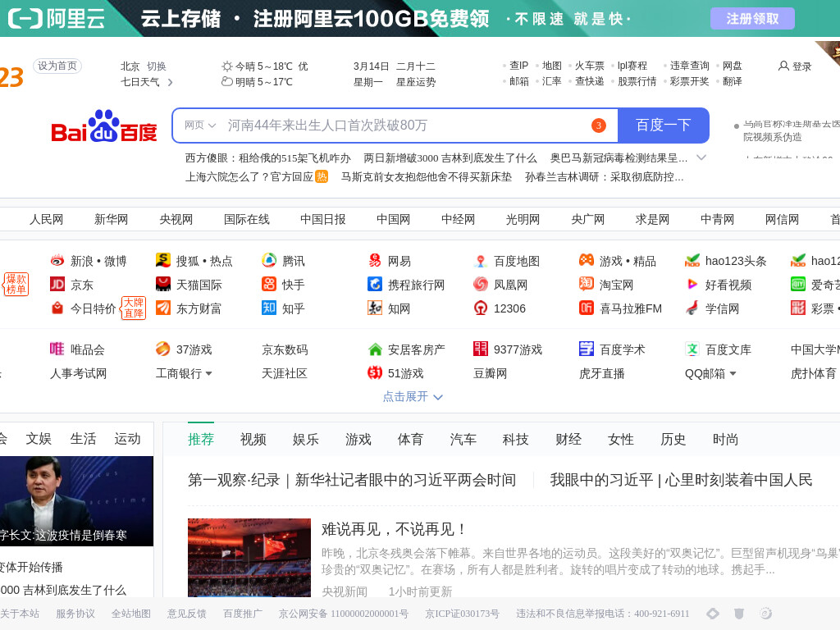Click the 设为首页 button
Viewport: 840px width, 630px height.
[57, 66]
